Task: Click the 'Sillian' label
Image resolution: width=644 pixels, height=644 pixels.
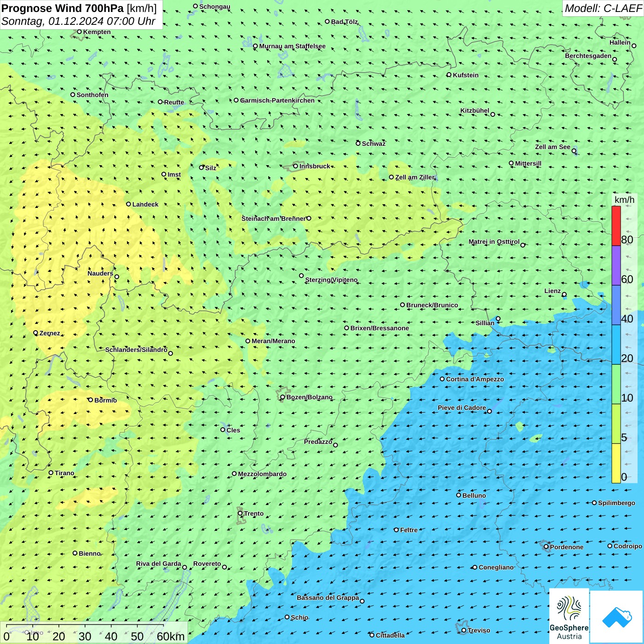Action: 485,323
